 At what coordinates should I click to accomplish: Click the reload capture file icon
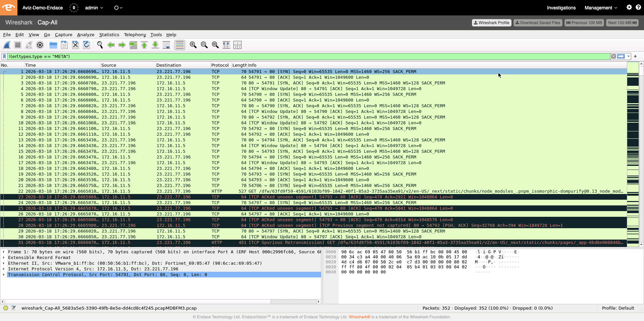tap(87, 45)
